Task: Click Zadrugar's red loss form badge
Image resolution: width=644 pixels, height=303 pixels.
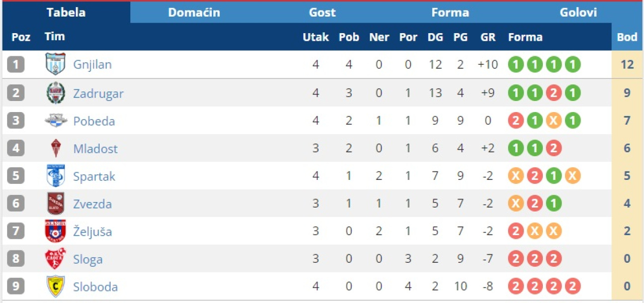Action: (553, 93)
